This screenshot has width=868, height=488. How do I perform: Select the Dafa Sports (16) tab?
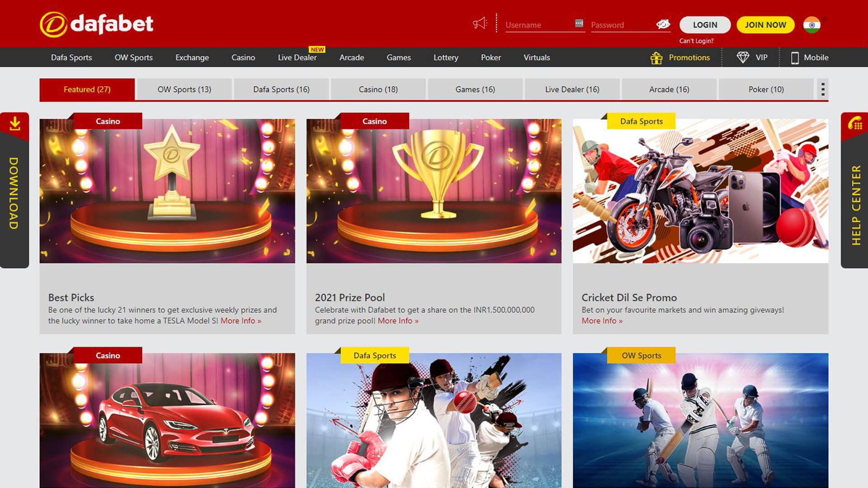point(281,89)
